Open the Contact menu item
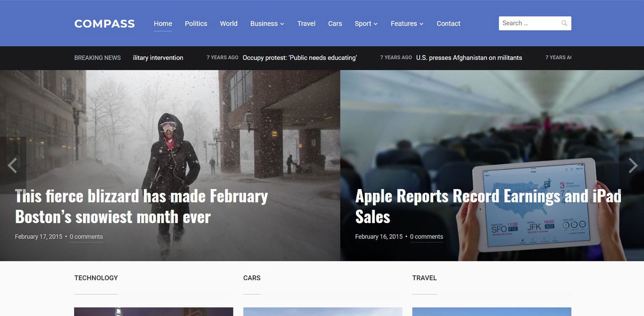This screenshot has width=644, height=316. [448, 24]
